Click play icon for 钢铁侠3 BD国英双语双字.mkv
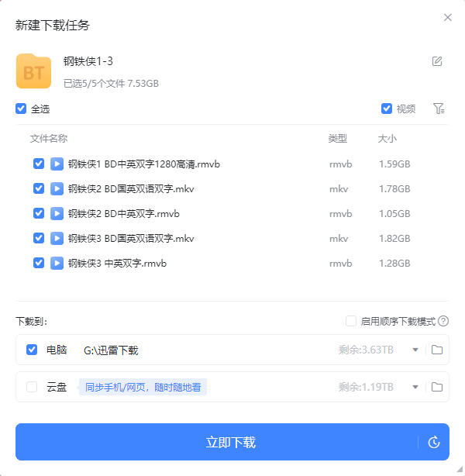Viewport: 465px width, 476px height. coord(57,238)
